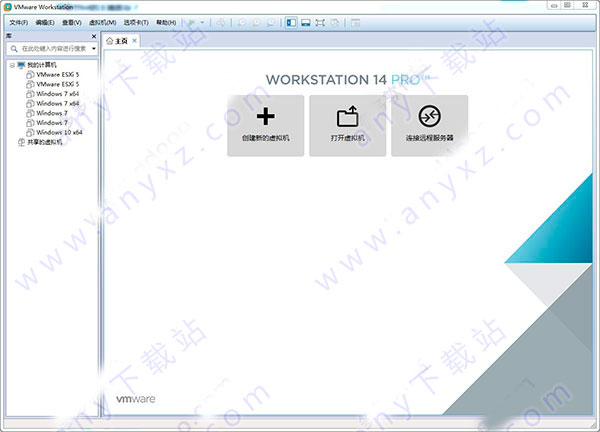Click the green power on play icon

pos(191,23)
